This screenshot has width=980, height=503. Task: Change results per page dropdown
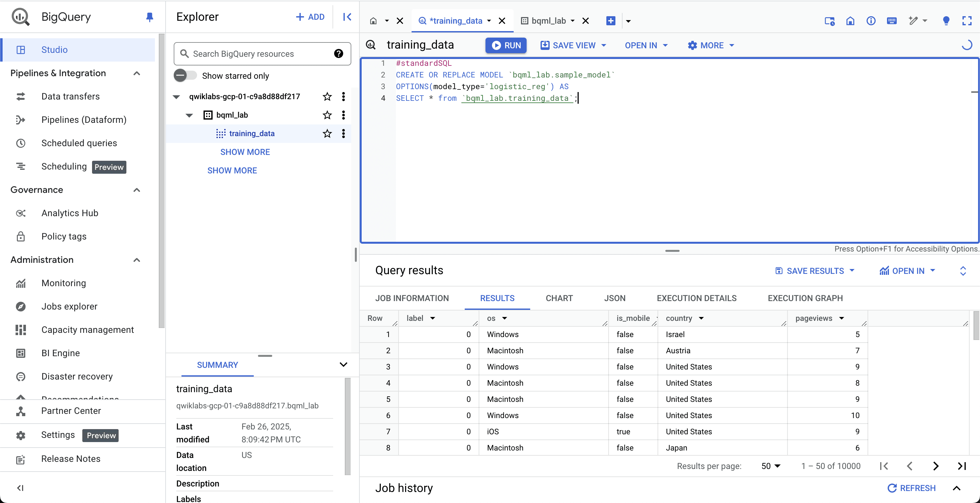coord(771,466)
